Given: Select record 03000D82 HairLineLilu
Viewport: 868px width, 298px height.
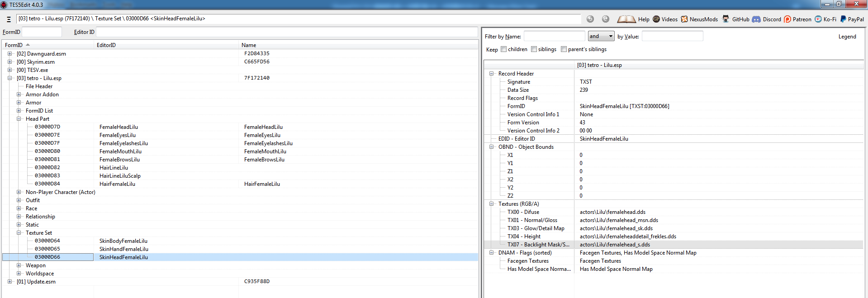Looking at the screenshot, I should pyautogui.click(x=240, y=168).
